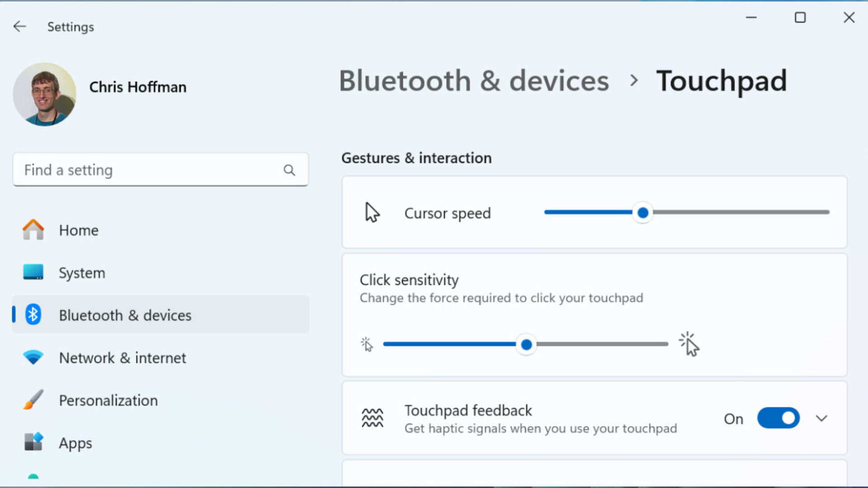Click the System monitor icon
This screenshot has width=868, height=488.
point(33,272)
